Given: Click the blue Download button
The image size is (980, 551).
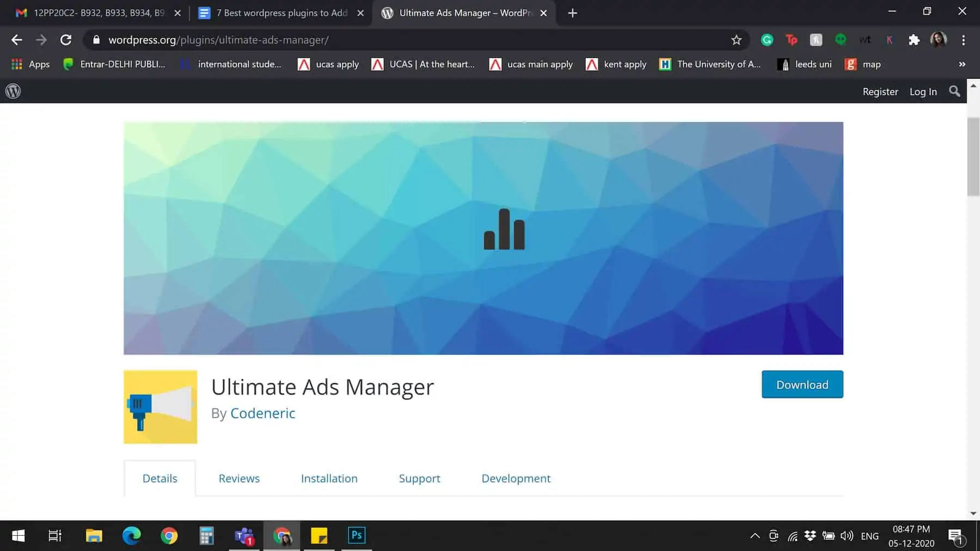Looking at the screenshot, I should pos(803,384).
